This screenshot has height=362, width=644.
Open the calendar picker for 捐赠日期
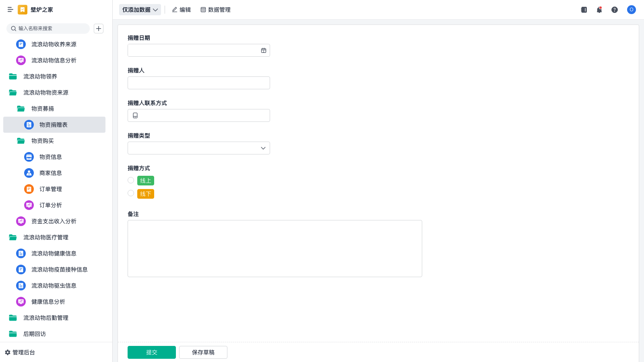pos(264,50)
